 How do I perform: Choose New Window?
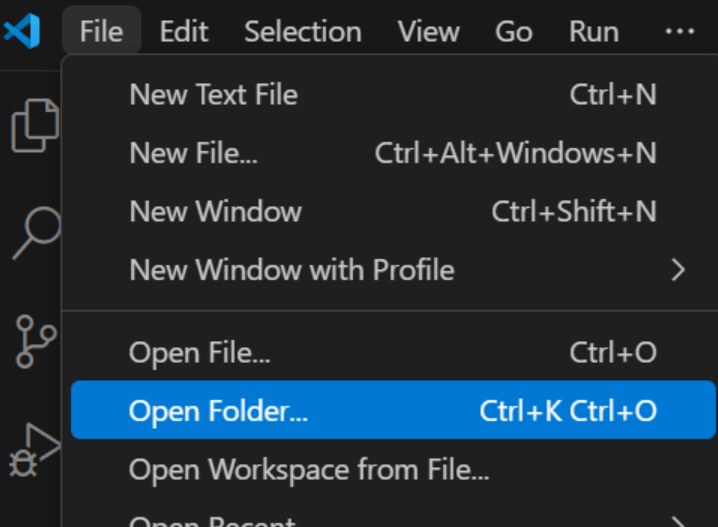393,212
